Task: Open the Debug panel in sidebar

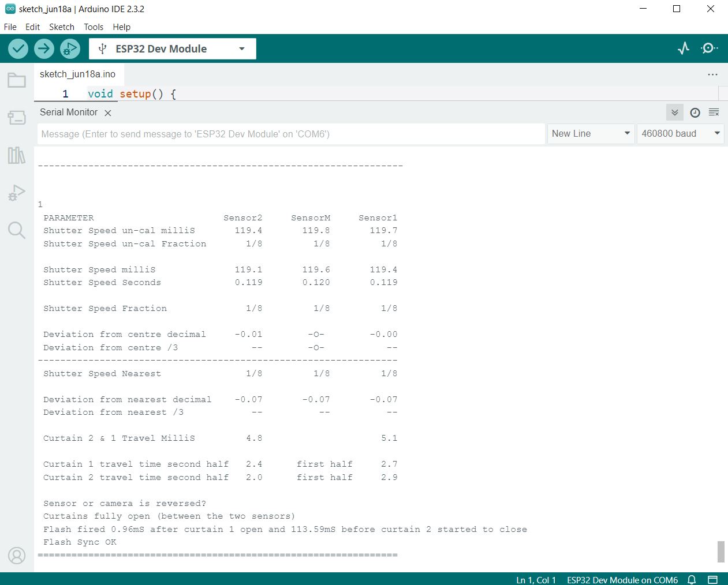Action: pyautogui.click(x=17, y=193)
